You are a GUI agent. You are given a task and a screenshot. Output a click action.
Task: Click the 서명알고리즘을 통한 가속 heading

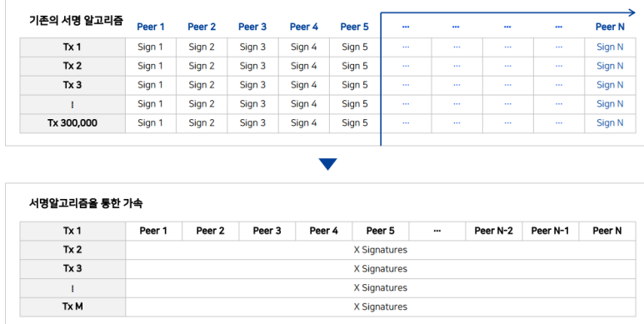point(86,203)
